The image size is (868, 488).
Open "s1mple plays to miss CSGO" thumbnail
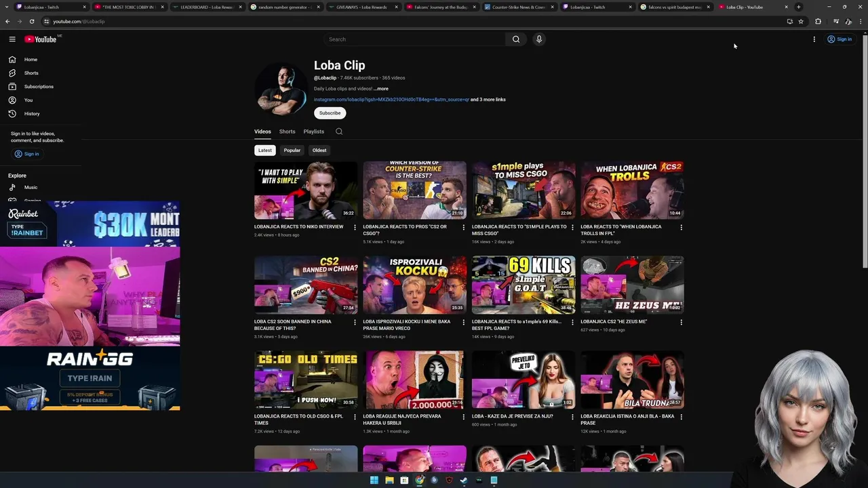[x=524, y=190]
